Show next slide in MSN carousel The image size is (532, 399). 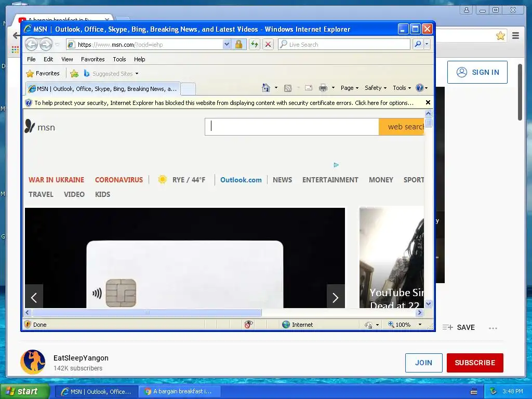click(x=336, y=298)
